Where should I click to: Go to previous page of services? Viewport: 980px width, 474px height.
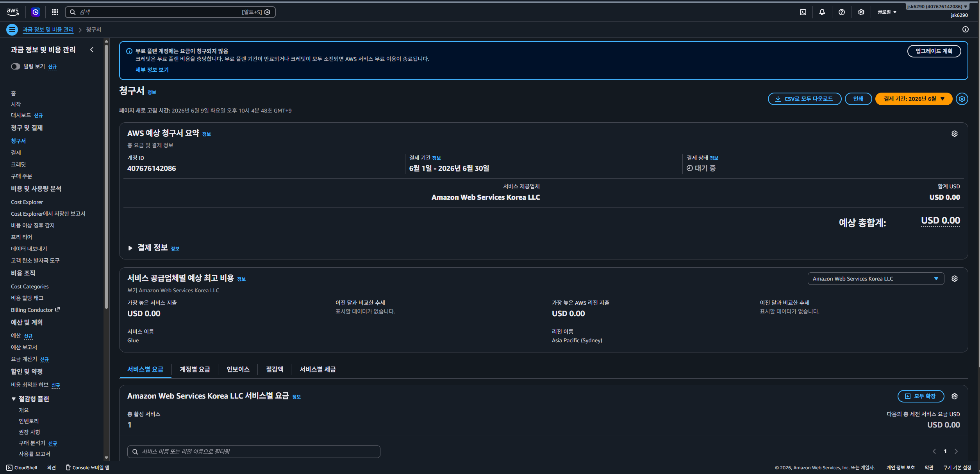pos(934,451)
